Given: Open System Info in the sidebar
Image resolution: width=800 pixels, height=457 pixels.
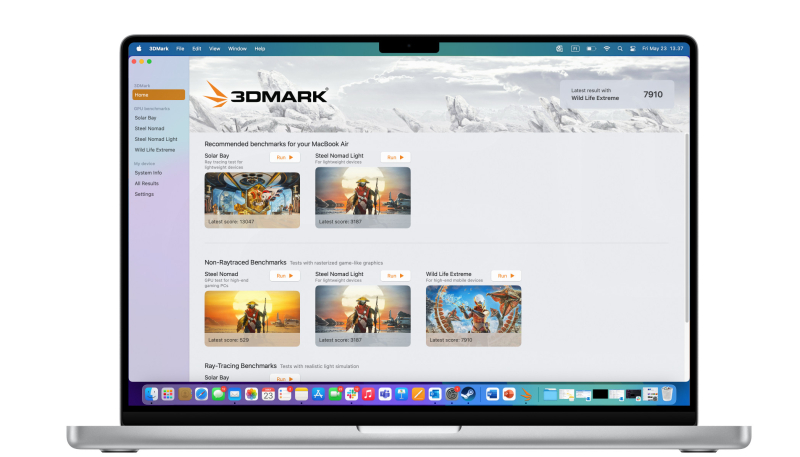Looking at the screenshot, I should pos(148,173).
